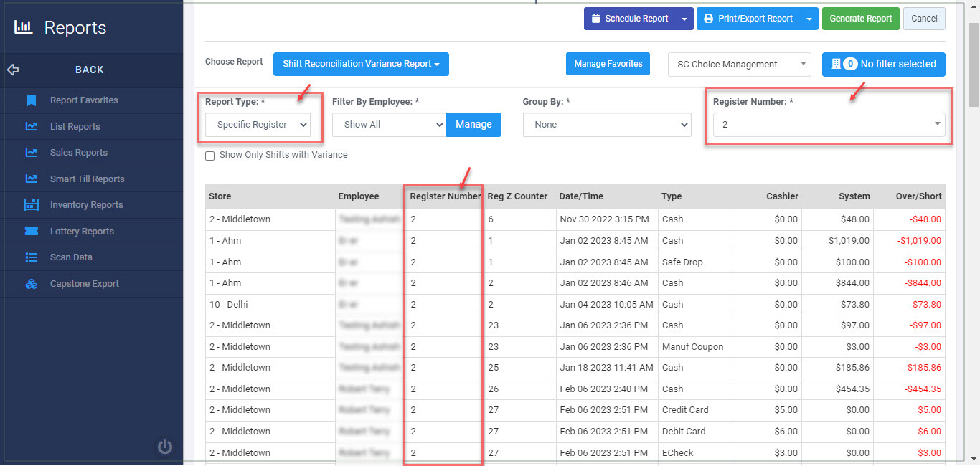Open List Reports via its chart icon

click(32, 126)
